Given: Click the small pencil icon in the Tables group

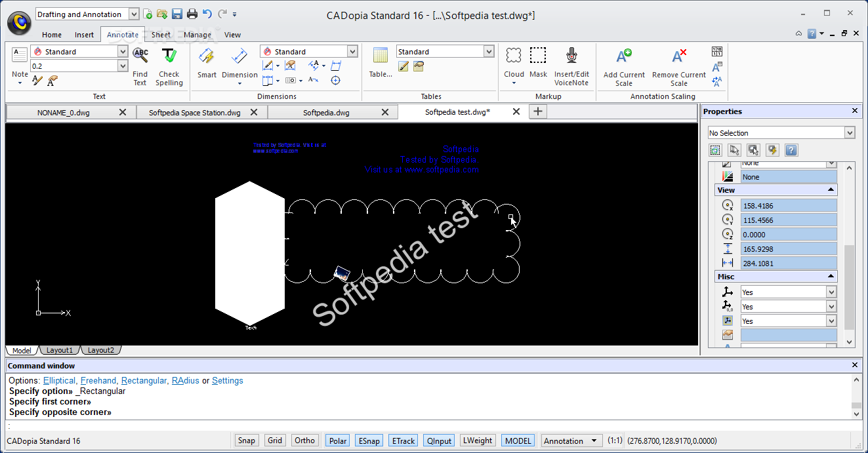Looking at the screenshot, I should [x=403, y=66].
